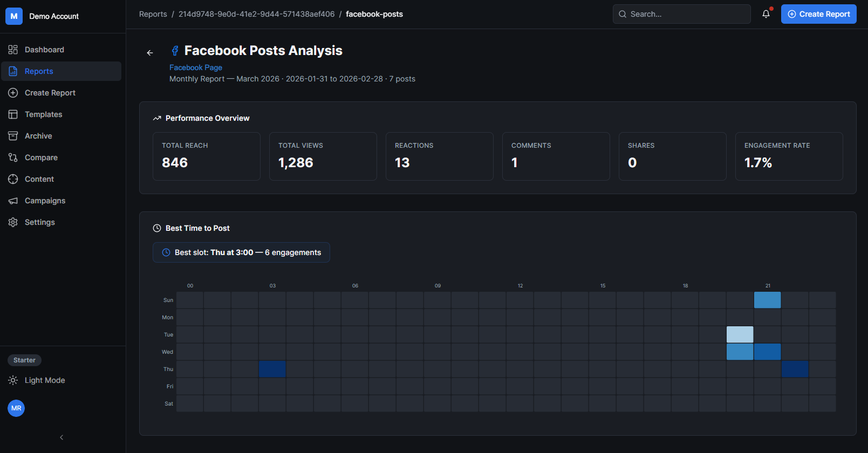This screenshot has height=453, width=868.
Task: Select the Wed 20:00 heatmap cell
Action: tap(740, 352)
